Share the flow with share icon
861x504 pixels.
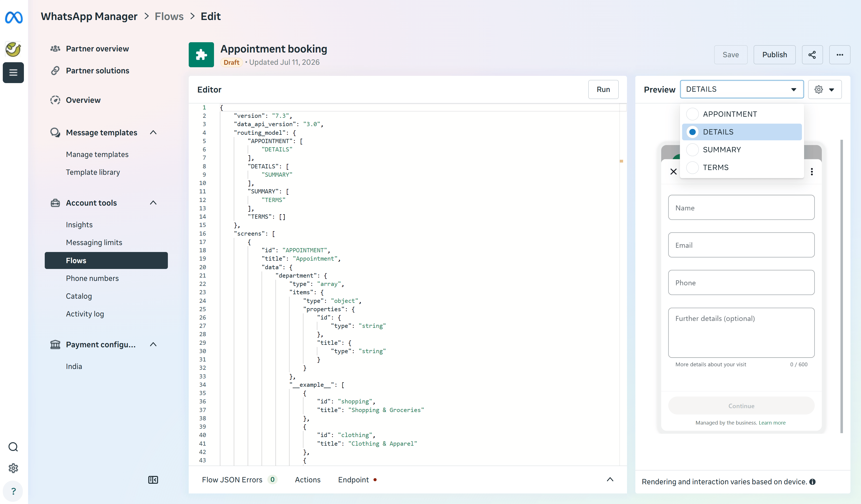pyautogui.click(x=812, y=55)
